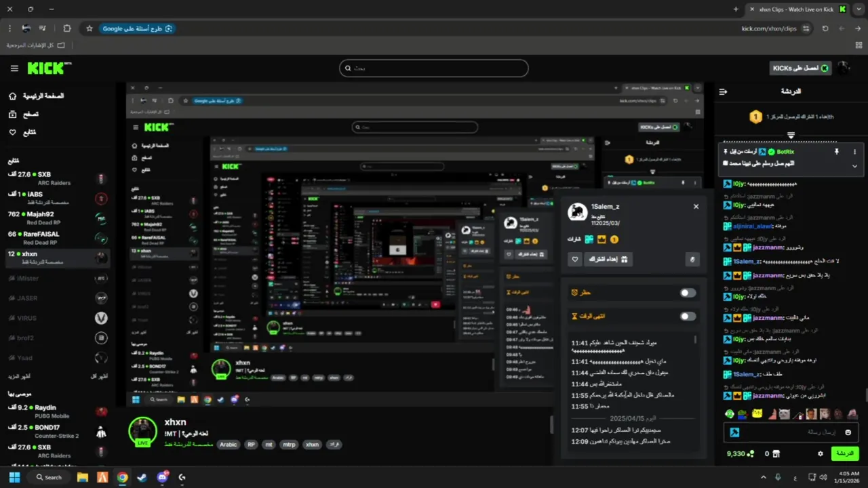The width and height of the screenshot is (868, 488).
Task: Click the taskbar Search box
Action: [50, 477]
